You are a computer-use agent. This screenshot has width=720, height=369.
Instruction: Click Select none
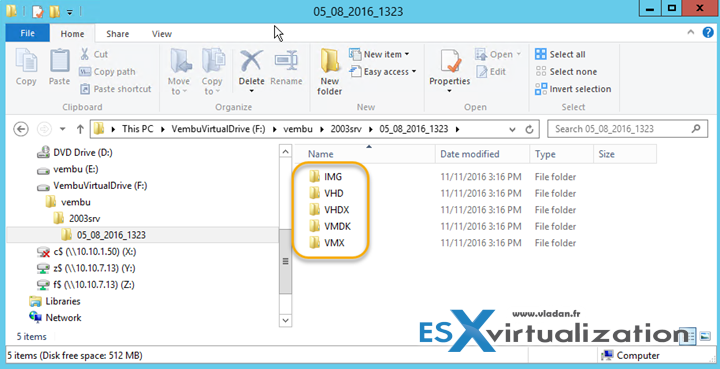pos(566,72)
